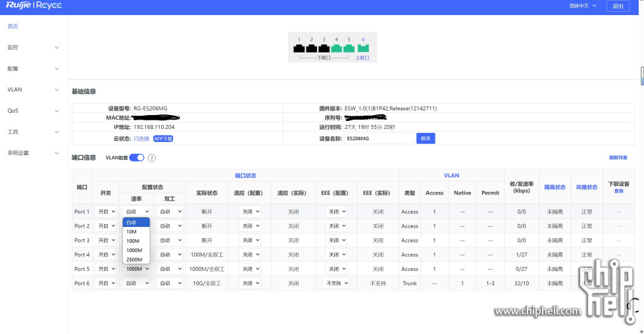Open Port 3 duplex dropdown

(170, 240)
